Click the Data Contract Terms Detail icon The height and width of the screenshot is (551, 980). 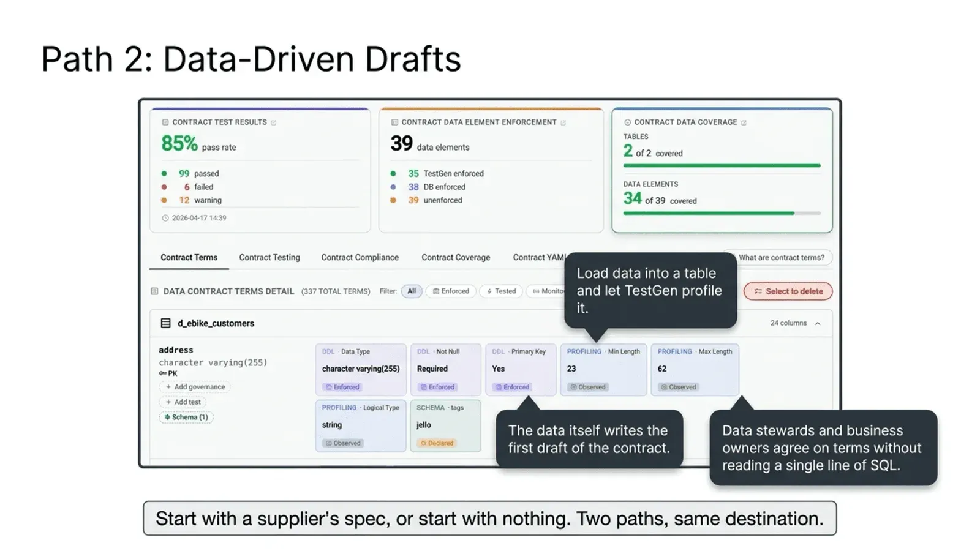pos(154,291)
